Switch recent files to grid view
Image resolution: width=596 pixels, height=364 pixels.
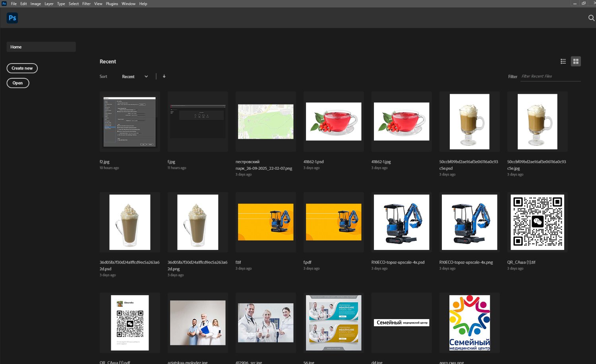click(x=576, y=61)
